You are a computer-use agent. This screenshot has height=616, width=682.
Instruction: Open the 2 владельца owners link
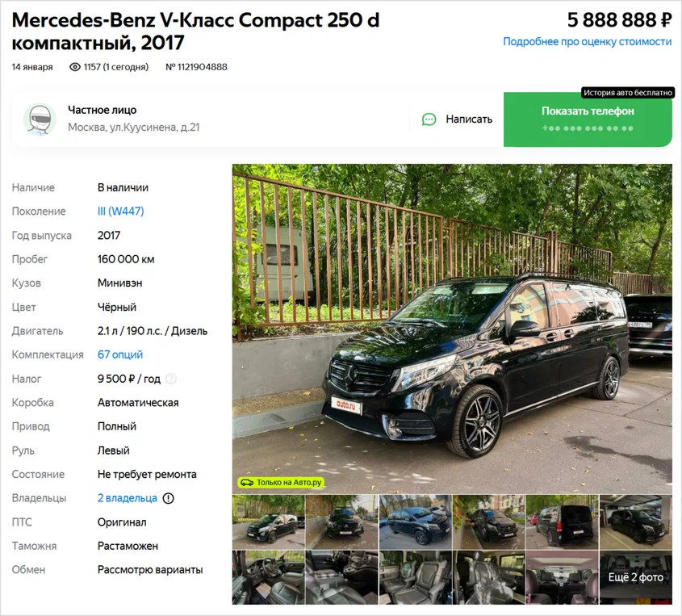pyautogui.click(x=127, y=499)
